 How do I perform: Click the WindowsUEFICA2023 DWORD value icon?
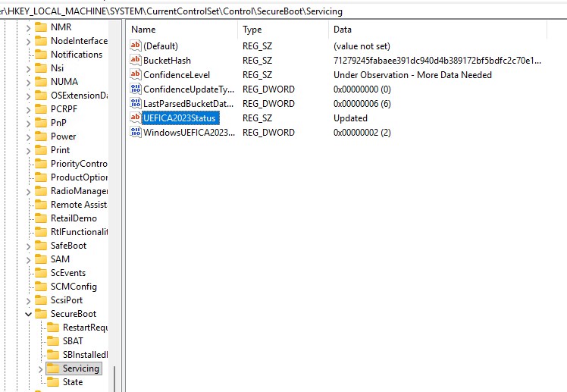[136, 133]
